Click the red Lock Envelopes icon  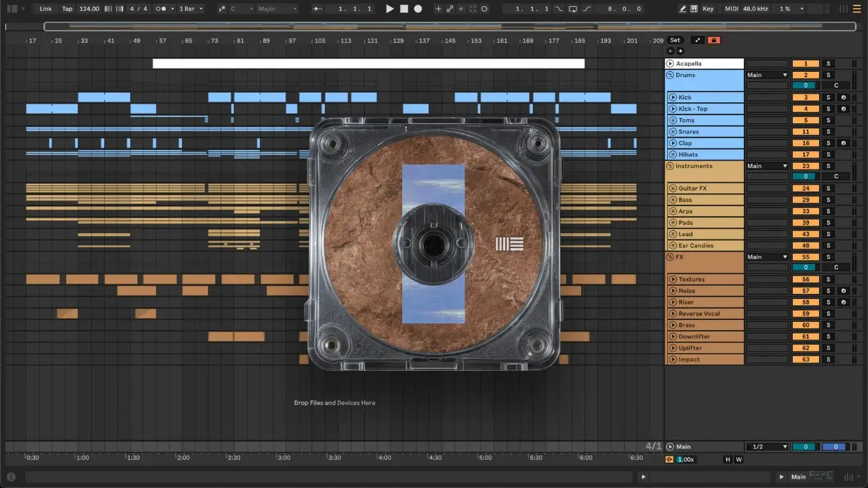[713, 40]
